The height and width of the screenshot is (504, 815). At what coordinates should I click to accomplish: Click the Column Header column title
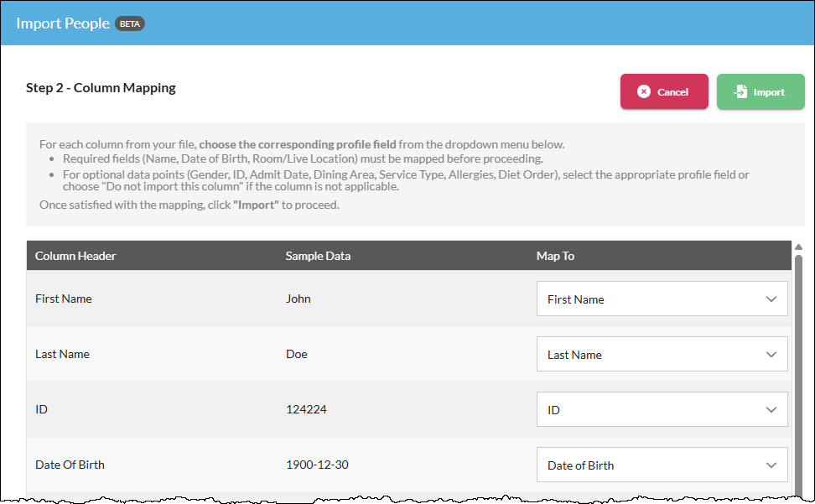point(75,256)
